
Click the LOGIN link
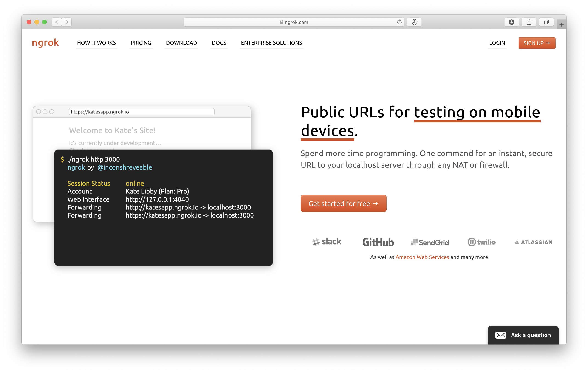tap(497, 43)
